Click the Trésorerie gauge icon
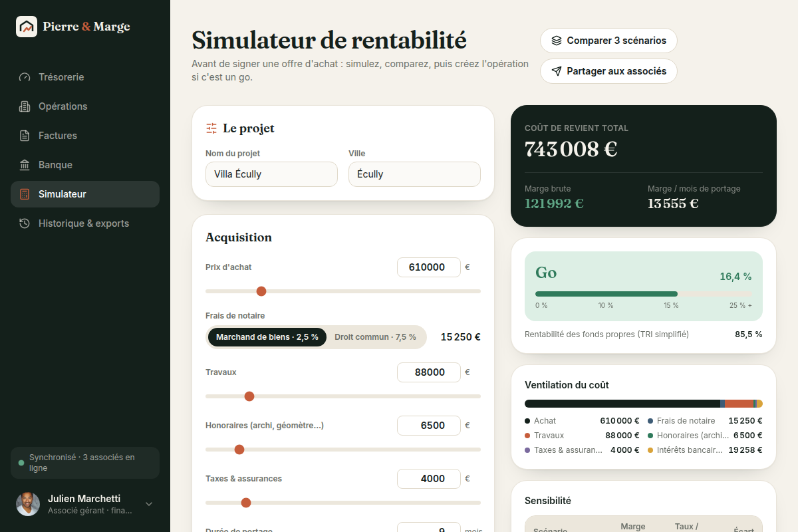Viewport: 798px width, 532px height. point(25,77)
